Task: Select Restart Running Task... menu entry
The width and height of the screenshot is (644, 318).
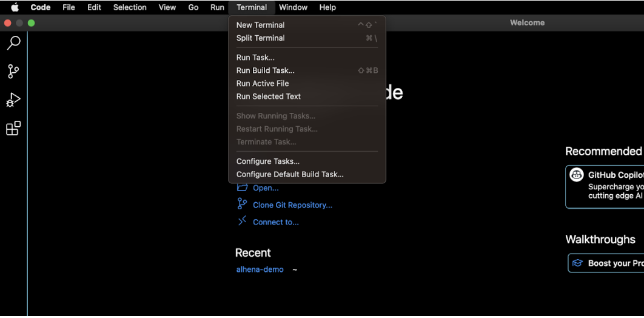Action: click(x=307, y=129)
